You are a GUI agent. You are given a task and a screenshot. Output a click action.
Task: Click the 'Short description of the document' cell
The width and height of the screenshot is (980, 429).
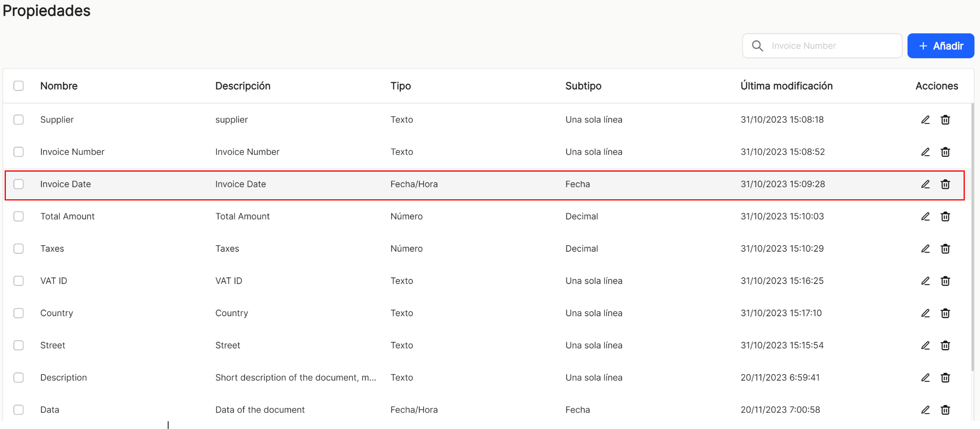click(x=296, y=378)
